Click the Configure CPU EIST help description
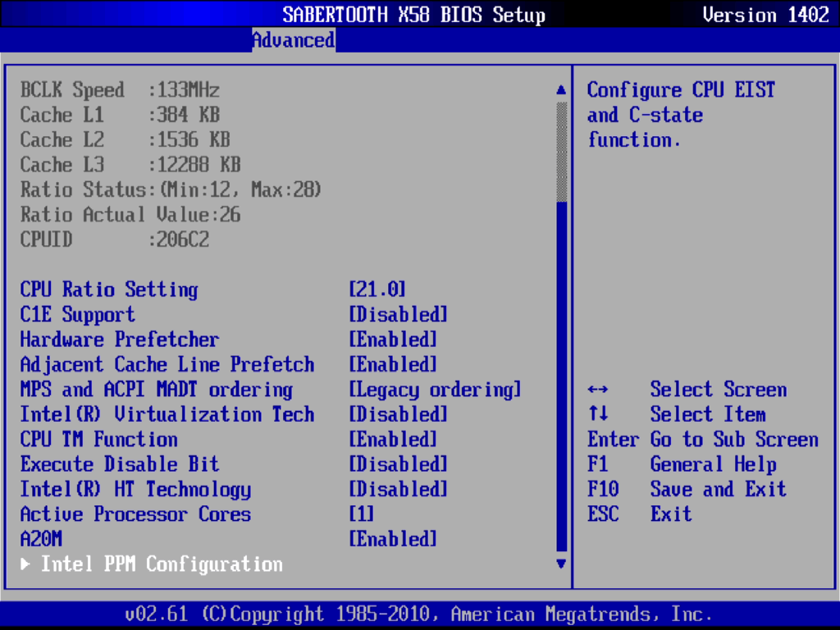 pos(681,115)
